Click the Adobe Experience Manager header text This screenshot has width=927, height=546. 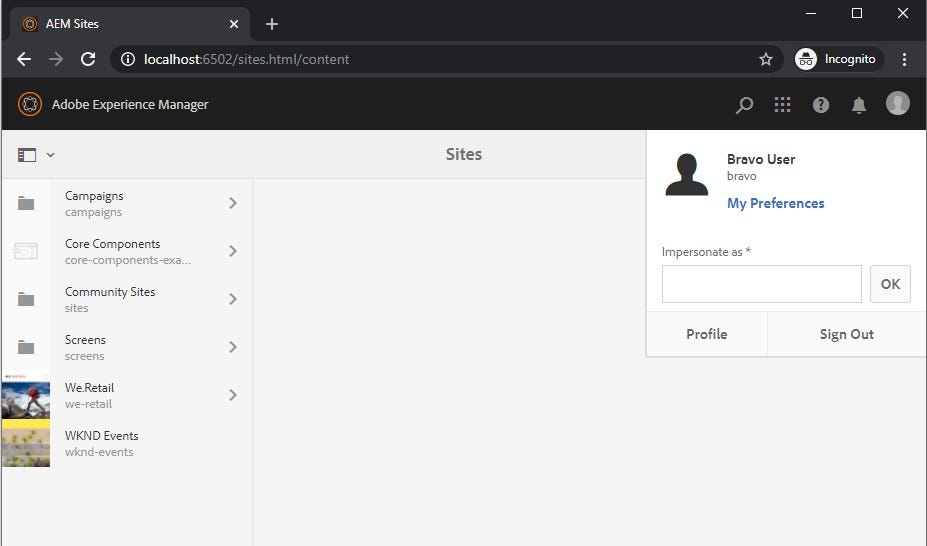click(130, 105)
